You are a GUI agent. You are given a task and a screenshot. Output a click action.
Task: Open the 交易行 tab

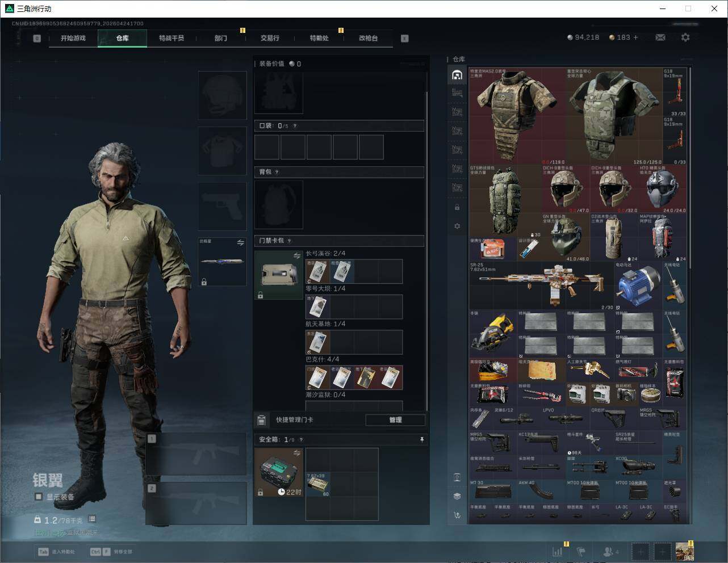point(270,38)
